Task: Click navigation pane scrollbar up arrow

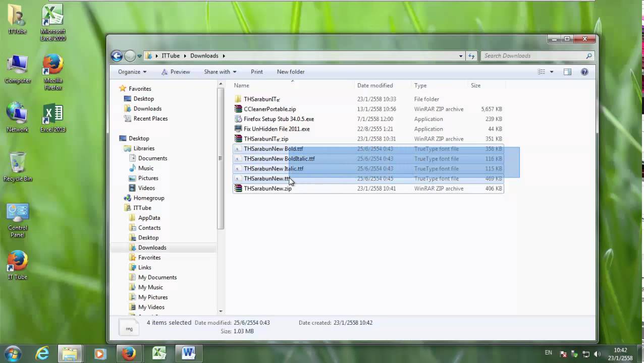Action: pos(221,85)
